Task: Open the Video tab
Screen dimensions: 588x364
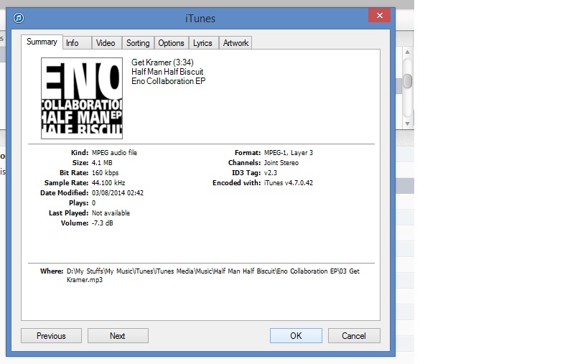Action: pyautogui.click(x=107, y=43)
